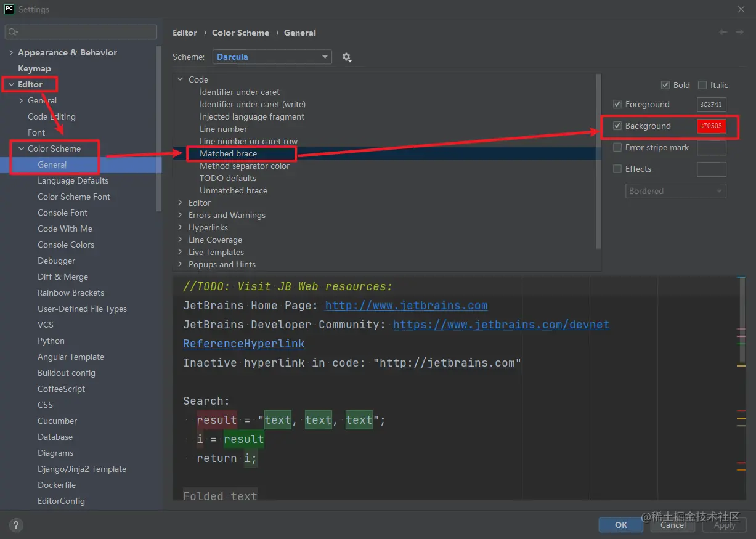This screenshot has width=756, height=539.
Task: Click the help question mark button
Action: (17, 525)
